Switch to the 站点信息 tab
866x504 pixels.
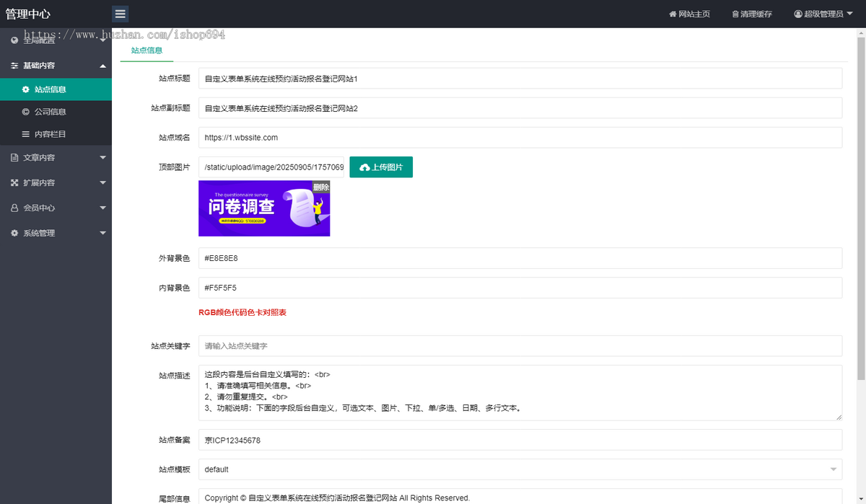146,50
